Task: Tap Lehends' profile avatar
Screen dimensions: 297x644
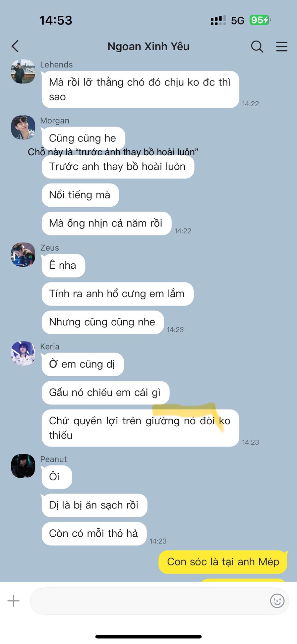Action: click(x=23, y=71)
